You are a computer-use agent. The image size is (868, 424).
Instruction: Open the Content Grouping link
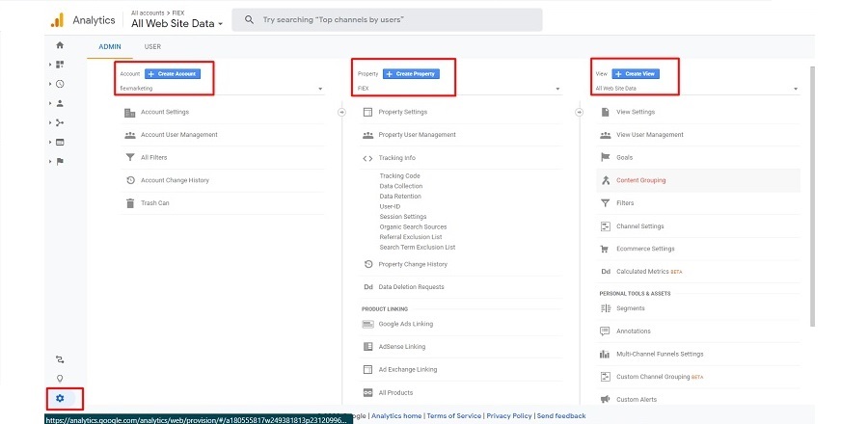point(640,180)
